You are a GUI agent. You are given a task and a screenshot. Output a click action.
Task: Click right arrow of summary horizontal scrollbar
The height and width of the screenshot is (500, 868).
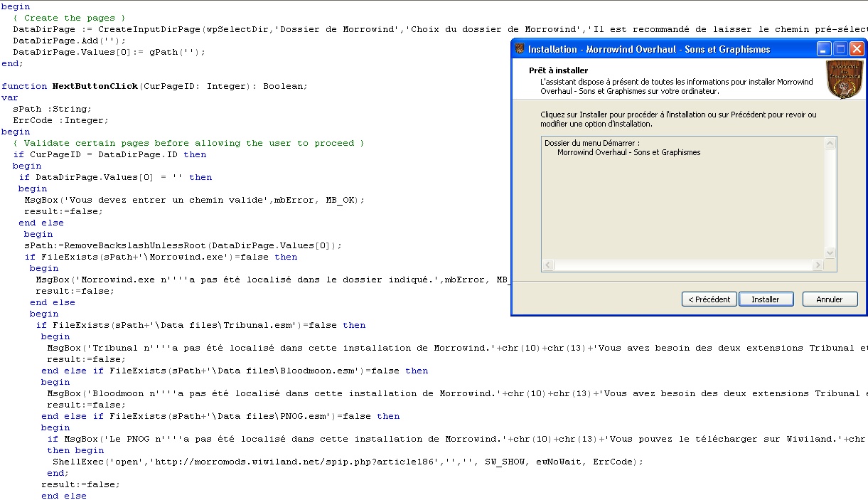click(818, 265)
